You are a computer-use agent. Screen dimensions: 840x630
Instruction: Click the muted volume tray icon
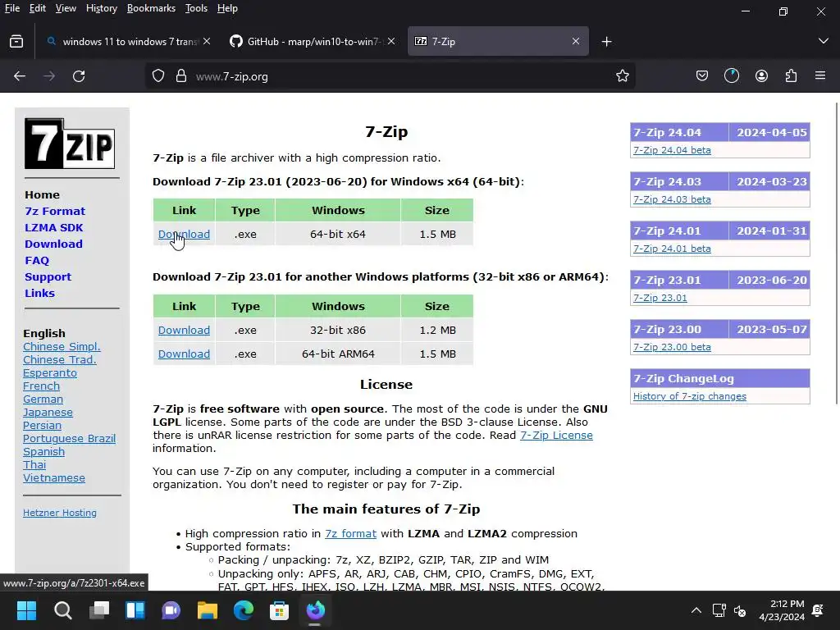click(740, 610)
